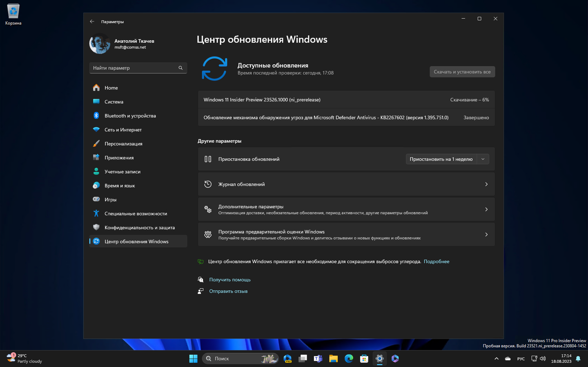Click the gear icon for Дополнительные параметры
The height and width of the screenshot is (367, 588).
208,209
